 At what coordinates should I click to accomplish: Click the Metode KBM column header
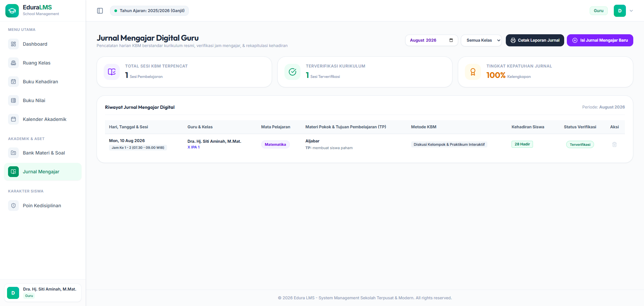[x=424, y=127]
